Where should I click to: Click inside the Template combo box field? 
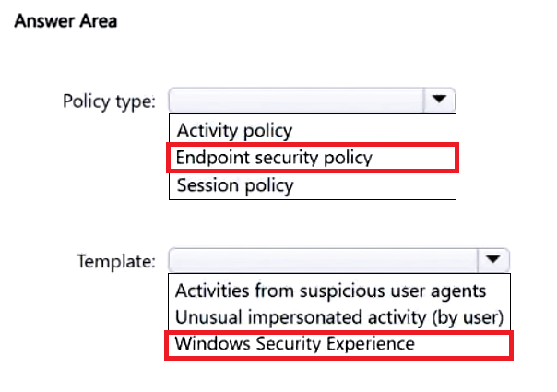[323, 260]
